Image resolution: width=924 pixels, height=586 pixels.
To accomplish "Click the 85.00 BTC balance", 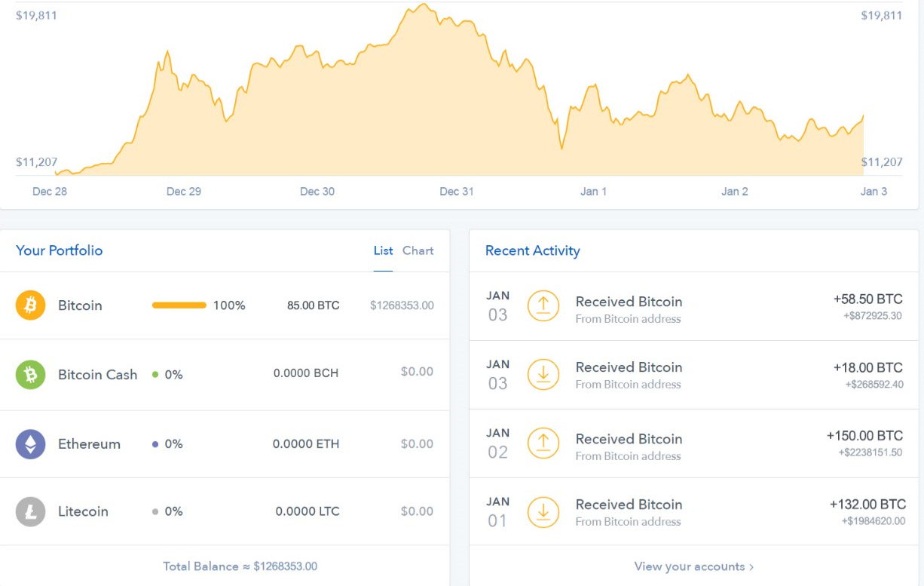I will 314,305.
